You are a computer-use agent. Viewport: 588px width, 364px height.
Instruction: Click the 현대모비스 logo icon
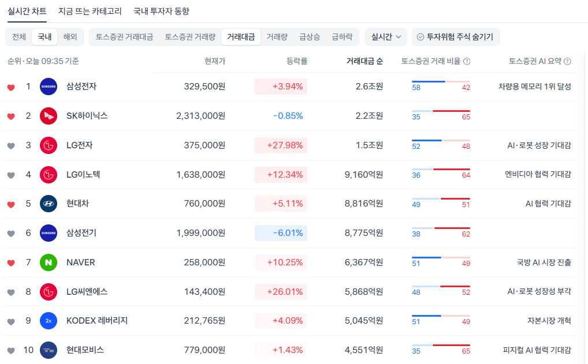tap(49, 351)
